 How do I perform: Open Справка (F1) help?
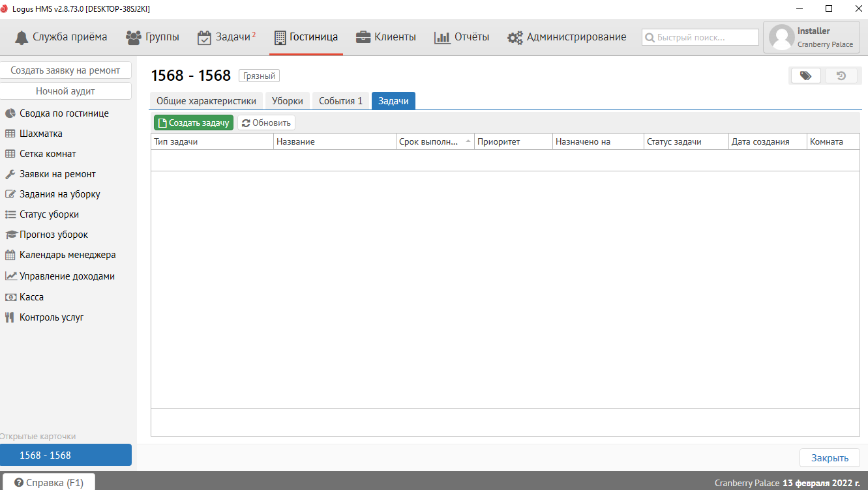(49, 482)
